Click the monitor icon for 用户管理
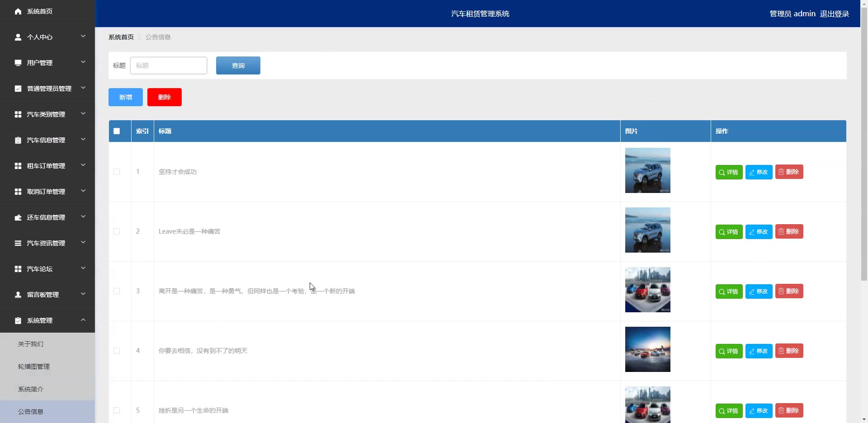868x423 pixels. pyautogui.click(x=18, y=63)
